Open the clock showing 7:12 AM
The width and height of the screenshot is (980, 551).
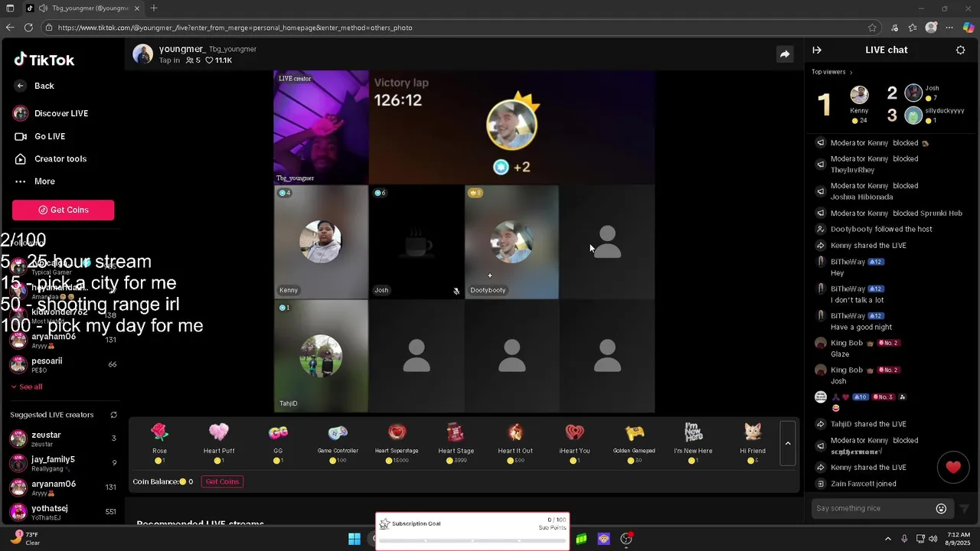point(958,539)
